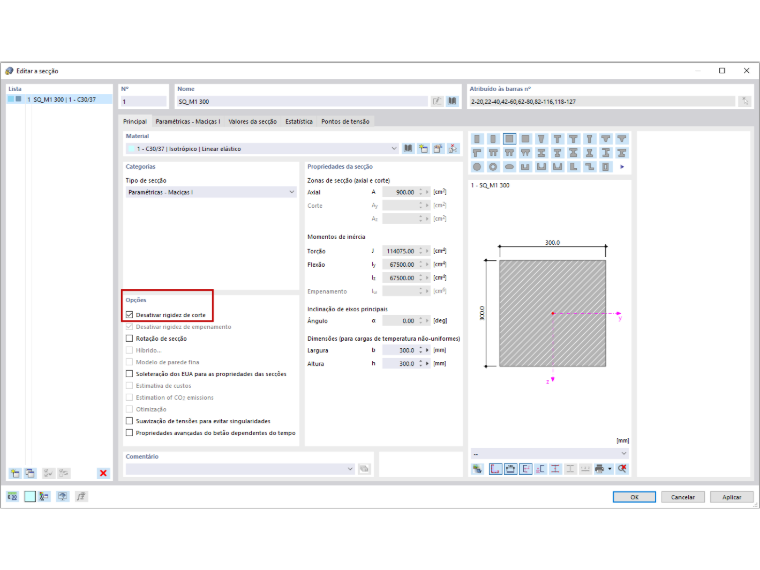
Task: Click the Nome input field SQ_M1 300
Action: pos(302,101)
